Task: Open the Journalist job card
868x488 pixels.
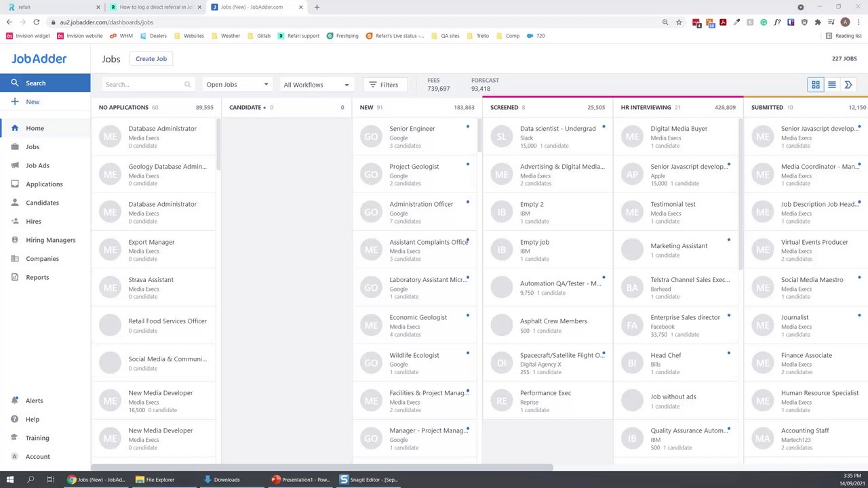Action: click(806, 325)
